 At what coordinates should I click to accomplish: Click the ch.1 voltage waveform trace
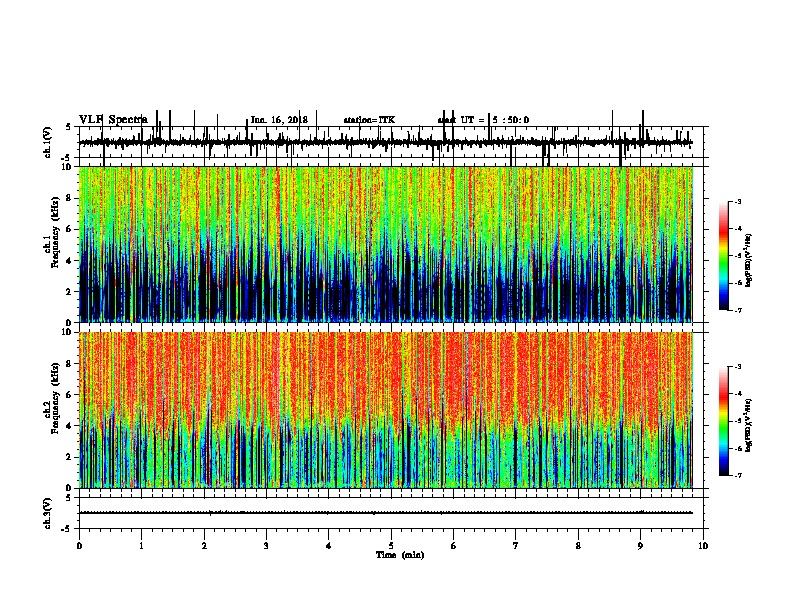[x=386, y=143]
